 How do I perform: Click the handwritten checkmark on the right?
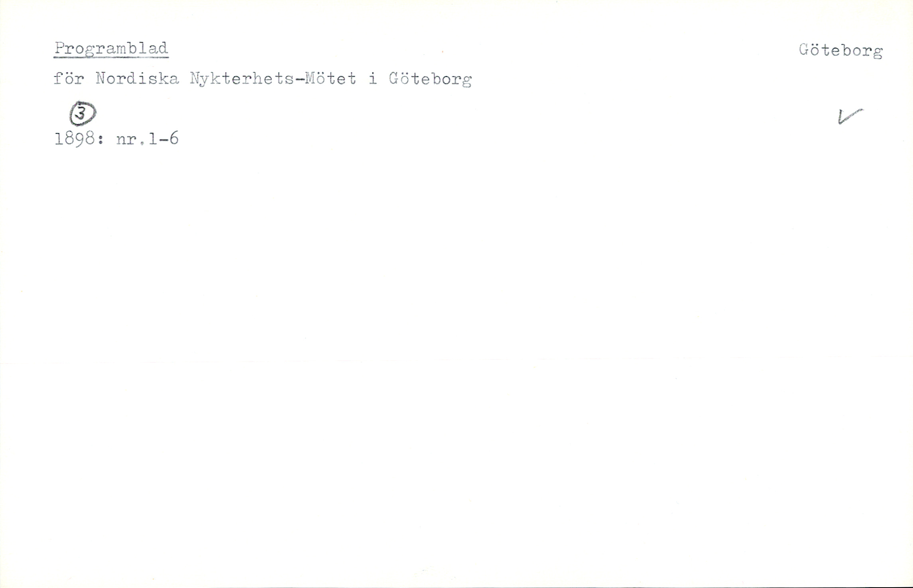(850, 116)
